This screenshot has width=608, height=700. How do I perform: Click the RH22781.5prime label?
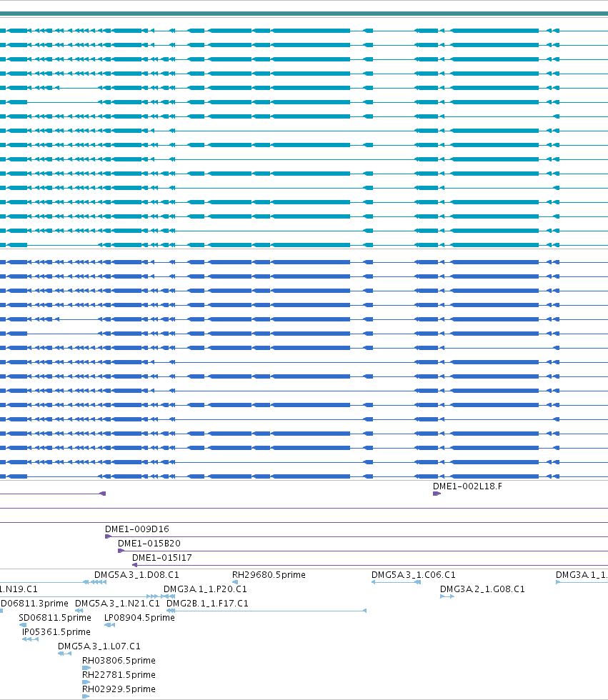(119, 674)
